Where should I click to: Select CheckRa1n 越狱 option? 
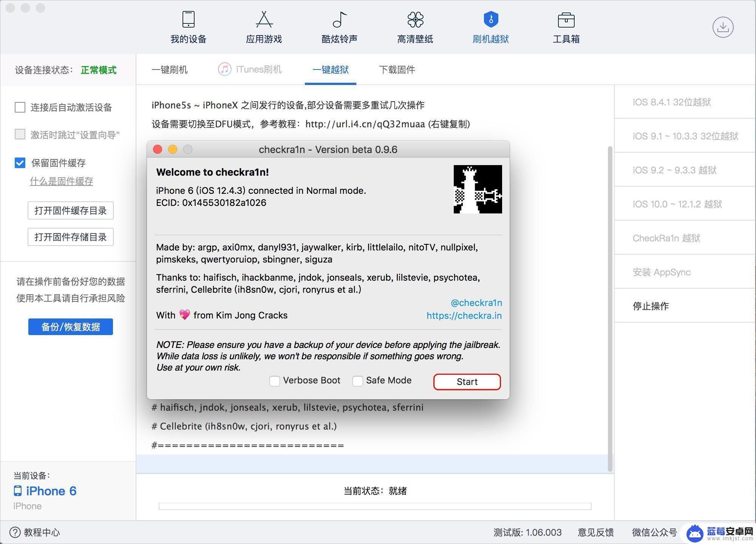tap(685, 238)
